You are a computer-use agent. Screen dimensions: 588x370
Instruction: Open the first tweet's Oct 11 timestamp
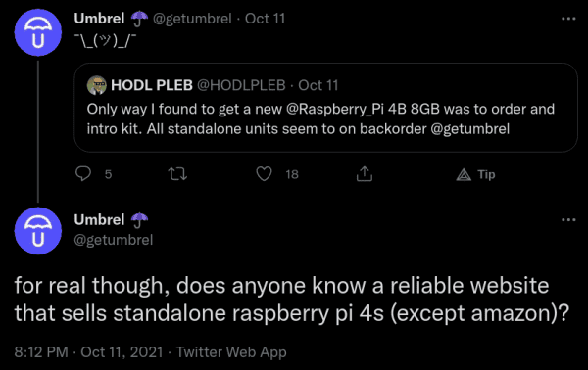(266, 19)
